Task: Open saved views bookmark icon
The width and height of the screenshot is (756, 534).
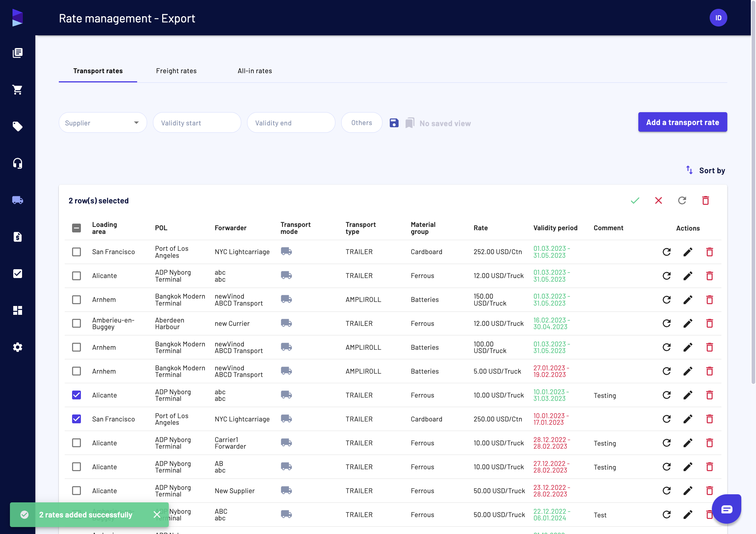Action: point(410,123)
